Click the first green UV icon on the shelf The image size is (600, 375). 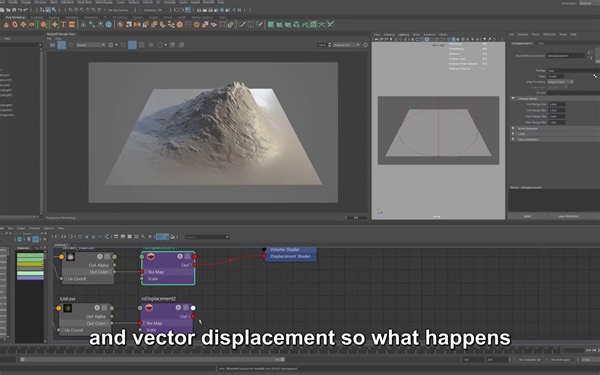click(271, 24)
